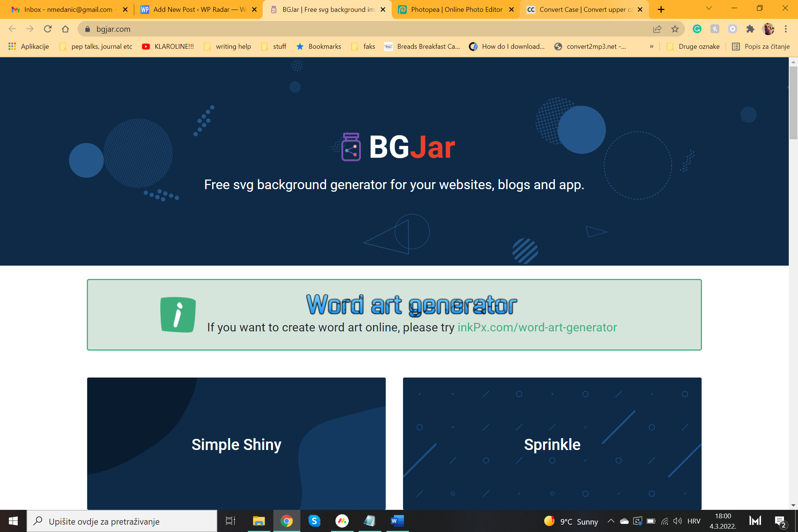The width and height of the screenshot is (798, 532).
Task: Open the tab search dropdown arrow
Action: click(x=709, y=9)
